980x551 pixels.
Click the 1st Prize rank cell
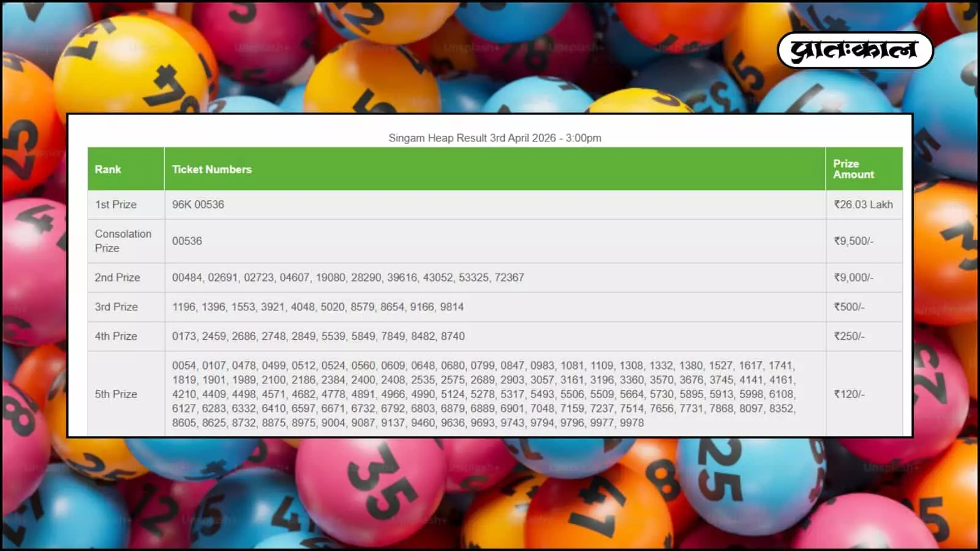click(116, 204)
